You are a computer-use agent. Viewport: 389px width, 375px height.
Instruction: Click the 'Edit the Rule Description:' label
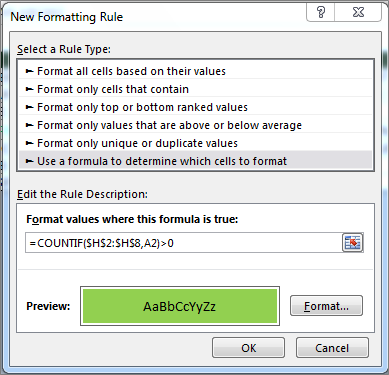(82, 194)
